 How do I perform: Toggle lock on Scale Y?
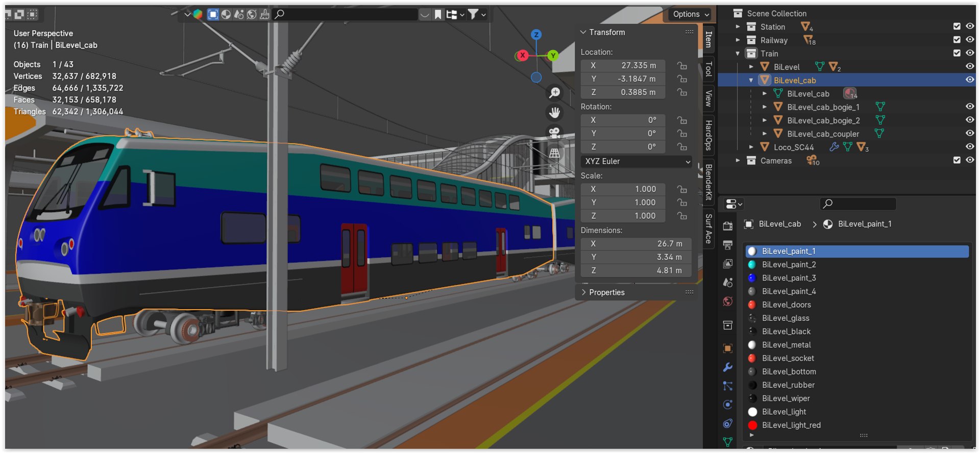click(682, 203)
